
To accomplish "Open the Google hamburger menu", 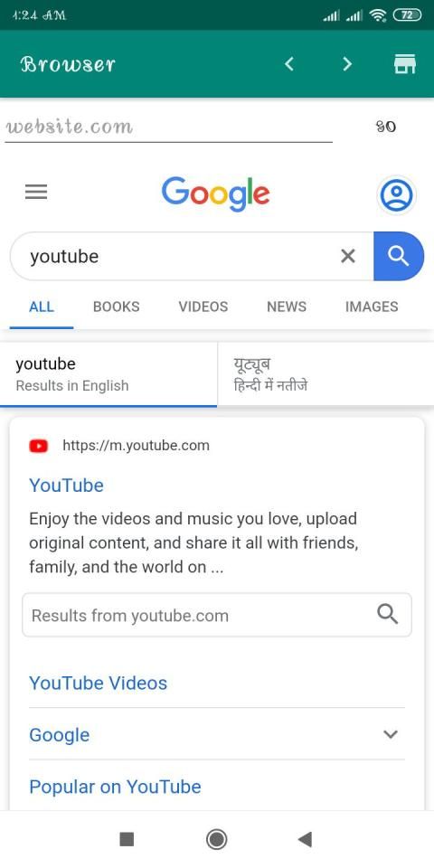I will [x=36, y=192].
